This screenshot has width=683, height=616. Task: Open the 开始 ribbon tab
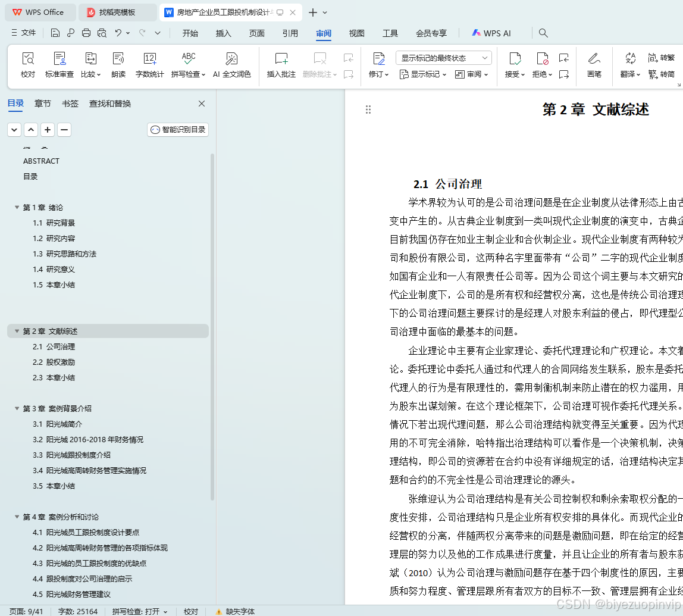coord(190,33)
